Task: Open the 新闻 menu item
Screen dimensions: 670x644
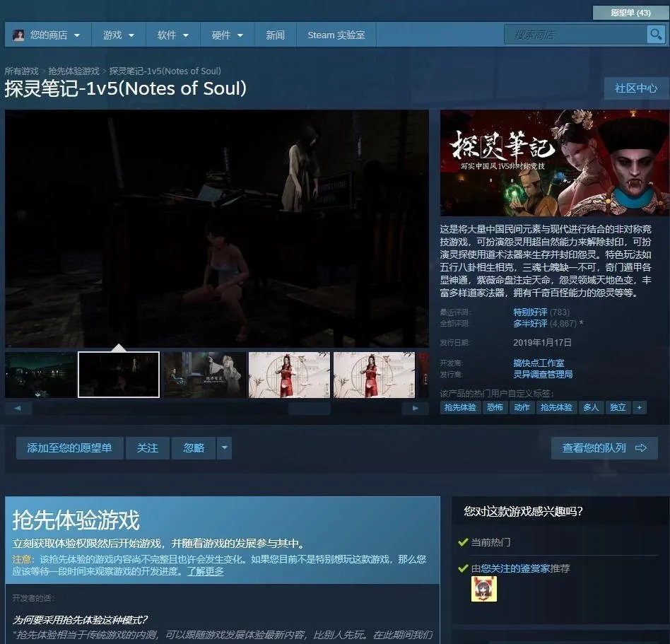Action: [275, 35]
